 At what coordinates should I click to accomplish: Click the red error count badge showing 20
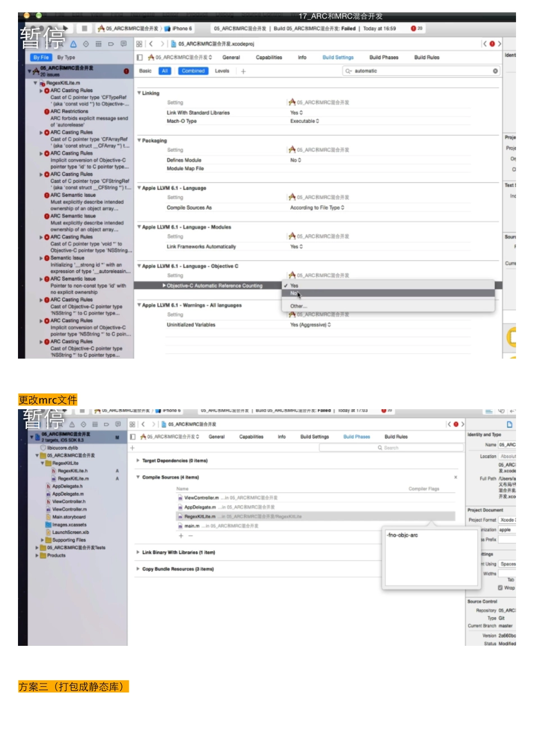tap(417, 28)
